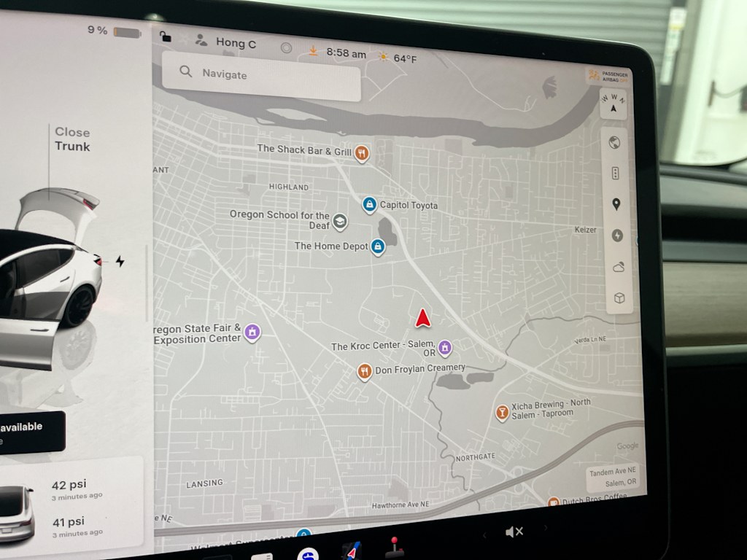Tap the 9 % battery percentage
This screenshot has height=560, width=747.
point(98,30)
